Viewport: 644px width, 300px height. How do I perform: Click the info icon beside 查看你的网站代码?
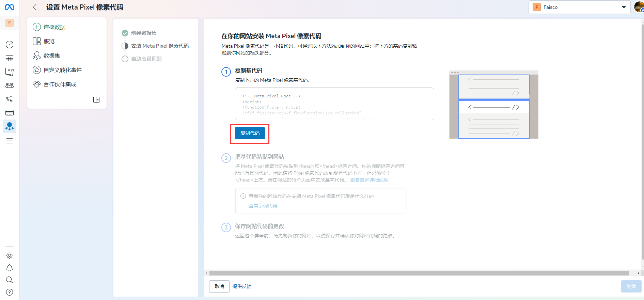243,196
